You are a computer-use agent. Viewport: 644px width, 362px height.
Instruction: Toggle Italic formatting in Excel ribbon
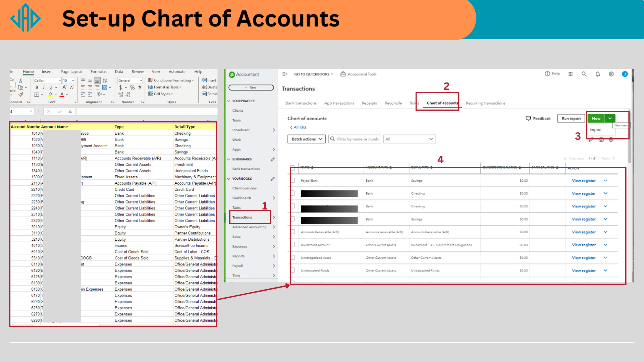click(44, 87)
